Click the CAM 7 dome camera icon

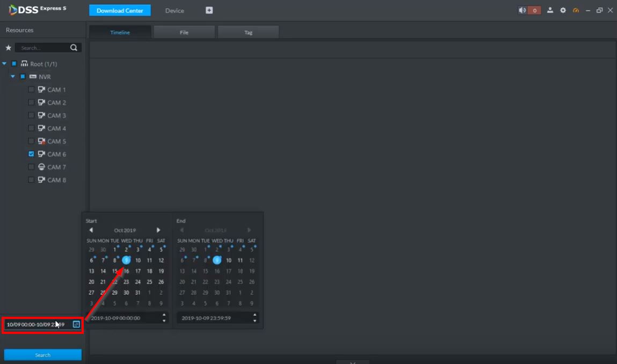[41, 167]
